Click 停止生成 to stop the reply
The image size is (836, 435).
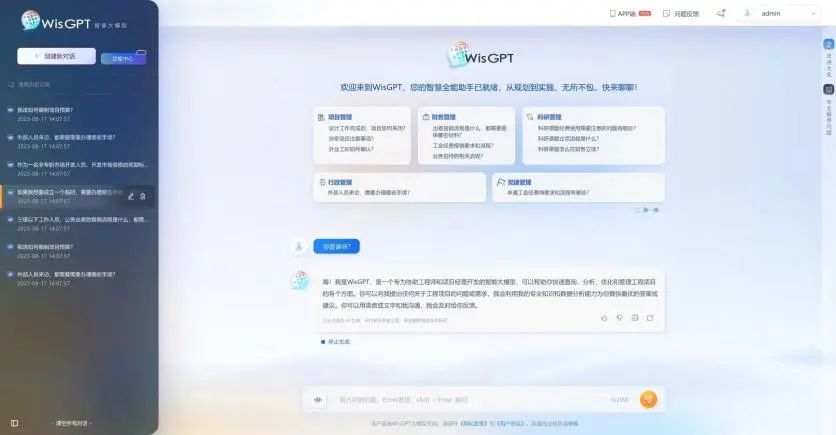(335, 342)
